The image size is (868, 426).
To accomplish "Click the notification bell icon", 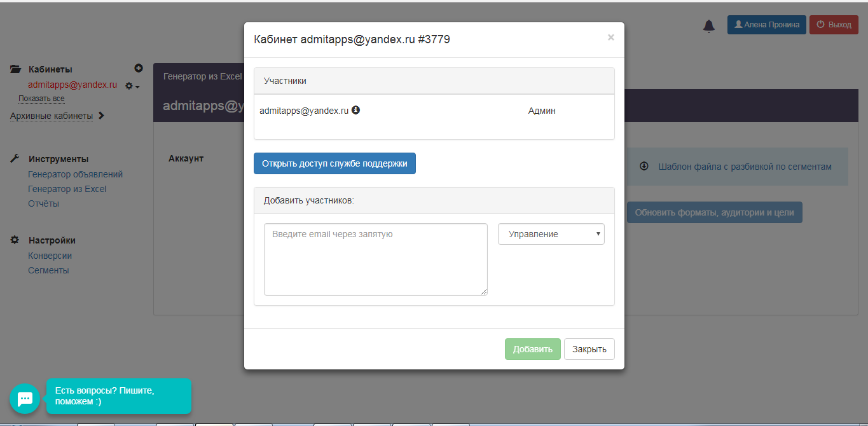I will pos(708,25).
